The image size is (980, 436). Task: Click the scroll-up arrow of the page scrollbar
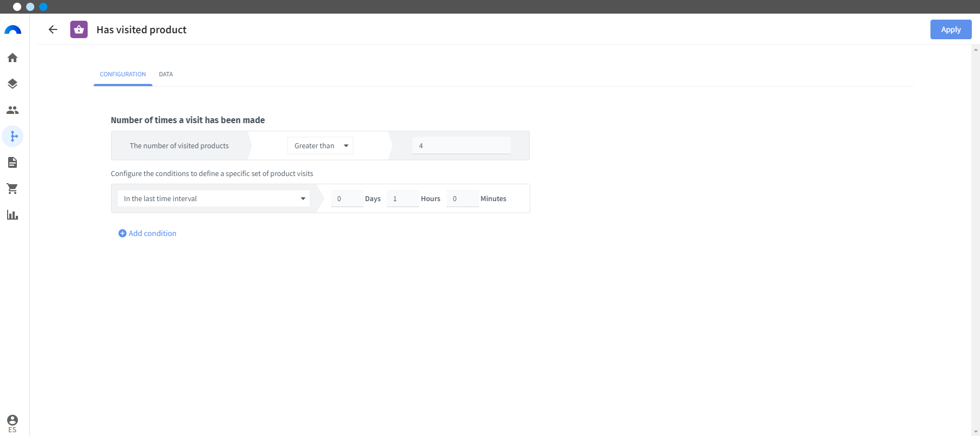coord(976,50)
